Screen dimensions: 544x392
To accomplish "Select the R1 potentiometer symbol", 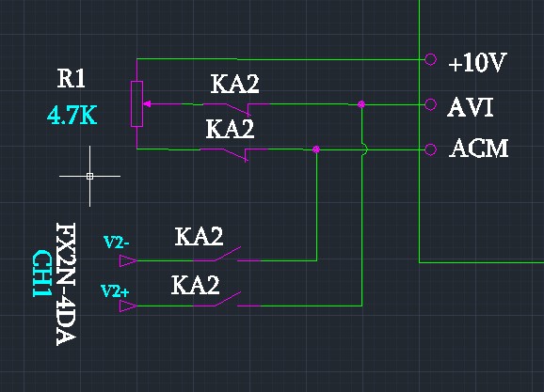I will tap(136, 103).
